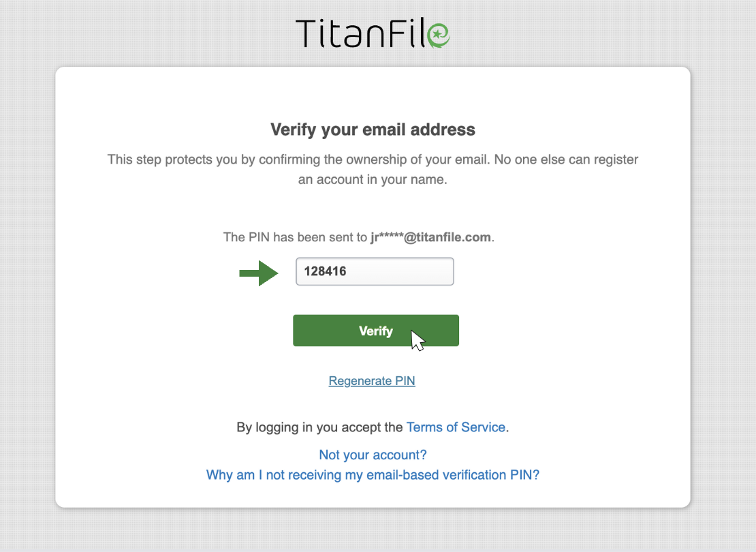Image resolution: width=756 pixels, height=552 pixels.
Task: Click Why am I not receiving my verification PIN
Action: click(373, 475)
